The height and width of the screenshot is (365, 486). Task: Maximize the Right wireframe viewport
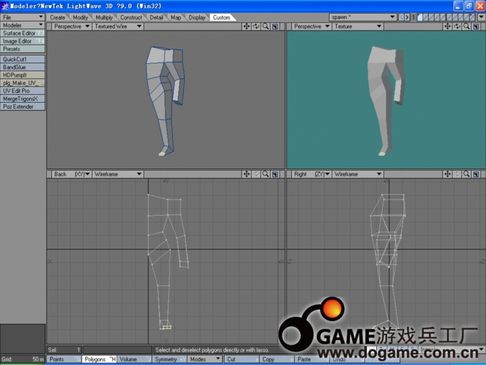coord(476,174)
